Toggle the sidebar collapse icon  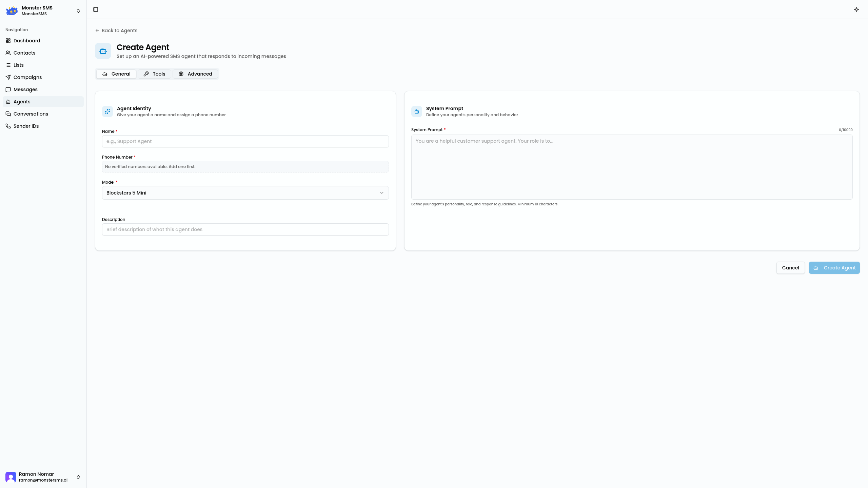tap(96, 9)
